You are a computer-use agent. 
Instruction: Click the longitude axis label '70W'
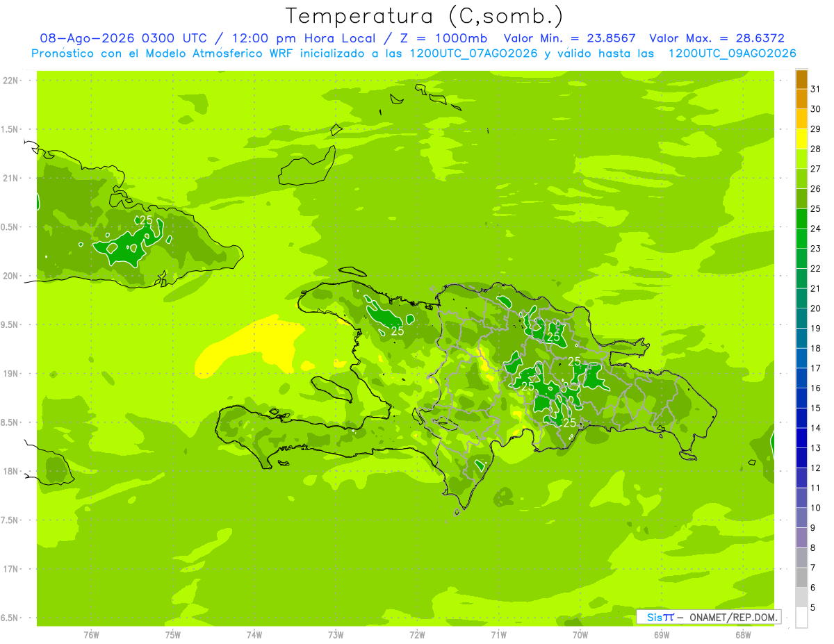pyautogui.click(x=580, y=635)
